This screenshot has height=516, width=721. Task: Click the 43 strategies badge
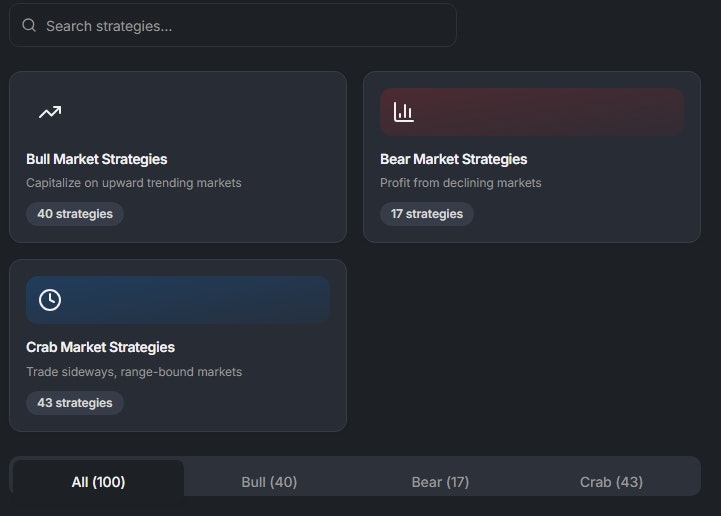point(75,403)
